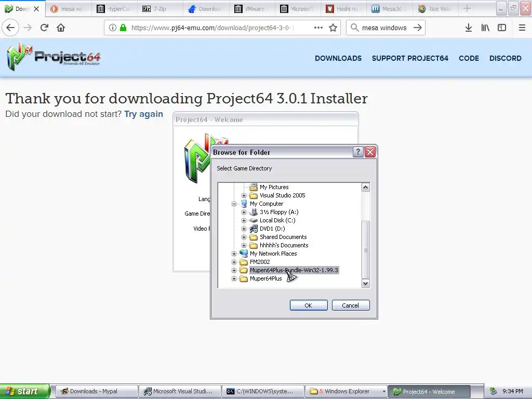Switch to the HyperCa browser tab
Viewport: 532px width, 399px height.
[x=114, y=9]
